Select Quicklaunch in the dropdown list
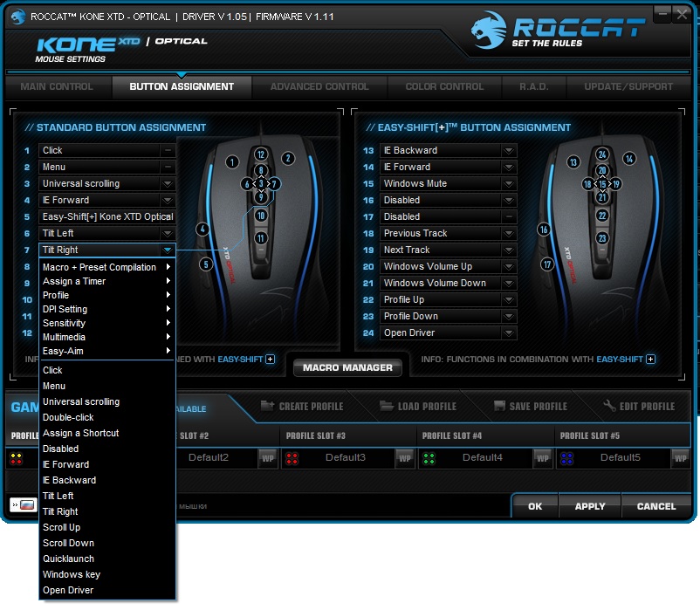The image size is (700, 610). [107, 559]
